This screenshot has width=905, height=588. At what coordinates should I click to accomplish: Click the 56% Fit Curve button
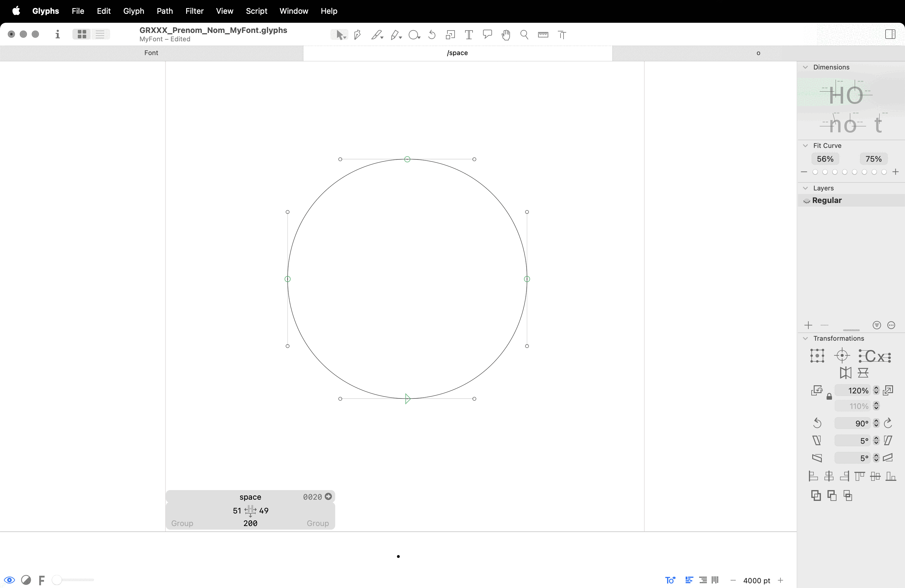pyautogui.click(x=825, y=159)
